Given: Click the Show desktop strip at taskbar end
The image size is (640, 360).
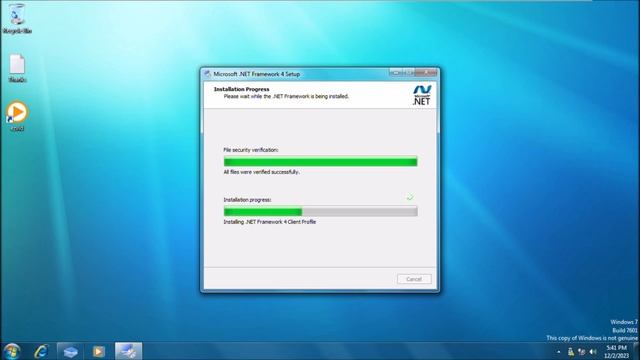Looking at the screenshot, I should coord(636,351).
